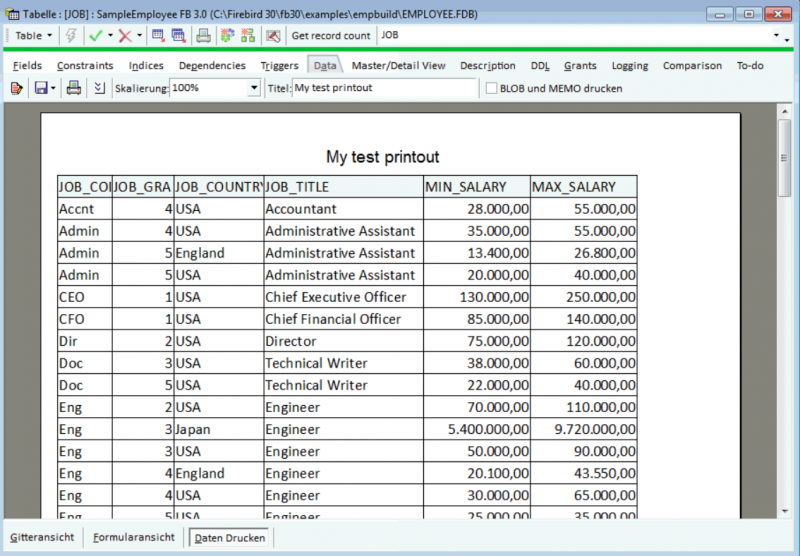800x556 pixels.
Task: Switch to the Triggers tab
Action: 280,65
